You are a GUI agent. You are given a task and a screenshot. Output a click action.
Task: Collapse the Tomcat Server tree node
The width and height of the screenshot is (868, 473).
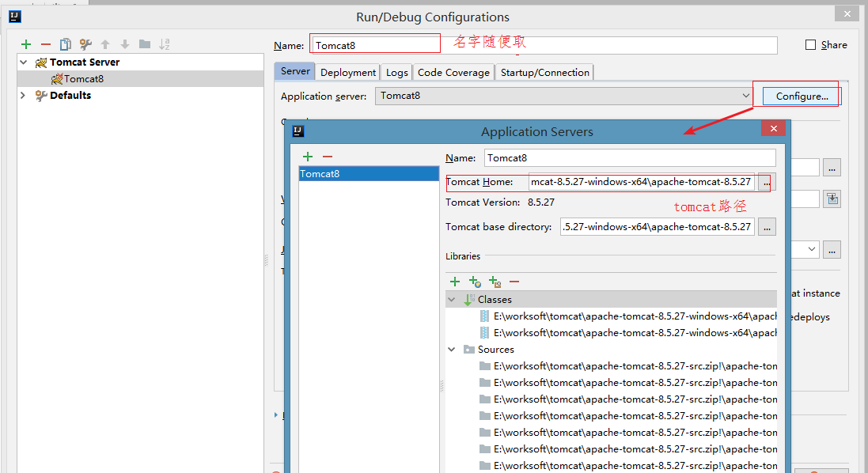(x=24, y=62)
